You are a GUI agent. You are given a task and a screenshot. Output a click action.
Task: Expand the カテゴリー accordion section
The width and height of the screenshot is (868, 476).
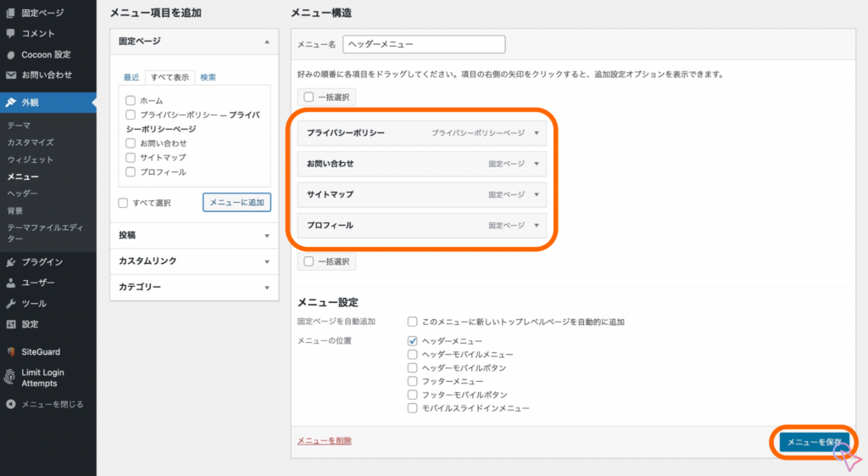(194, 287)
